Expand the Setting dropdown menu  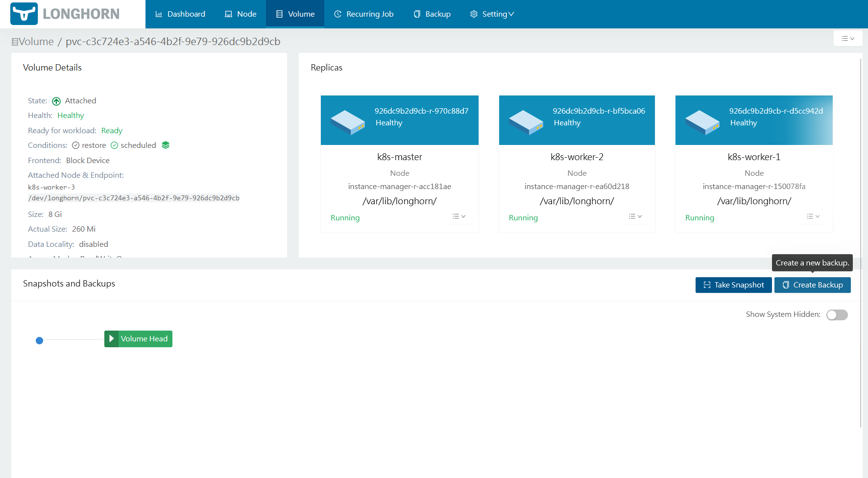click(x=492, y=14)
